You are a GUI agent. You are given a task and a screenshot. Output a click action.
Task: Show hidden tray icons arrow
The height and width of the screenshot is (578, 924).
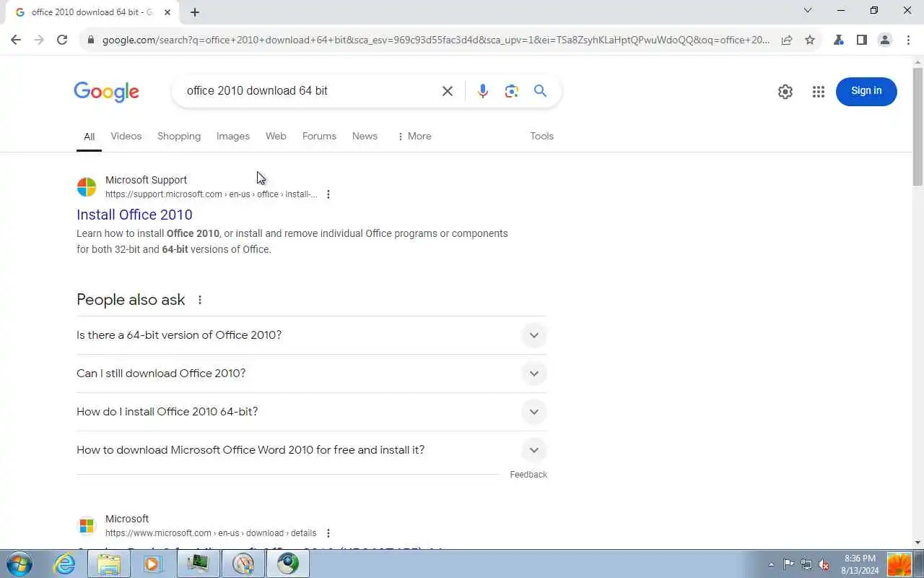[771, 564]
